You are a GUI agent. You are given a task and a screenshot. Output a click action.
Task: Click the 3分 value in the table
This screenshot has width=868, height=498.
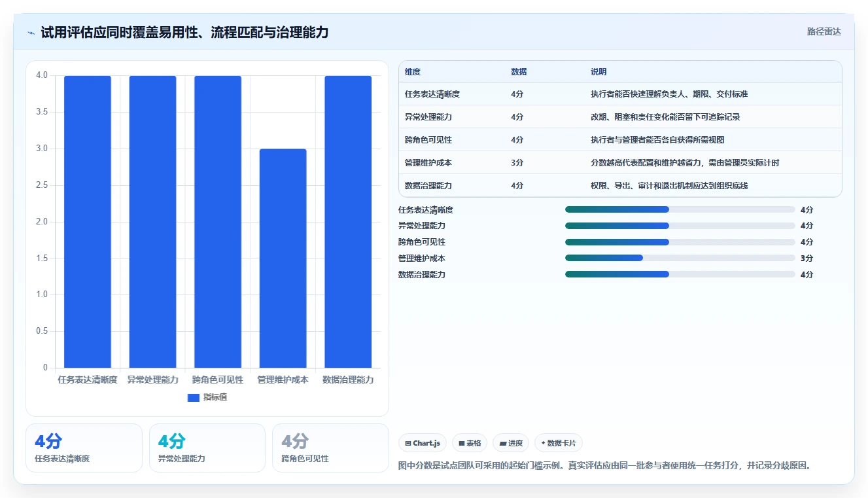[517, 163]
